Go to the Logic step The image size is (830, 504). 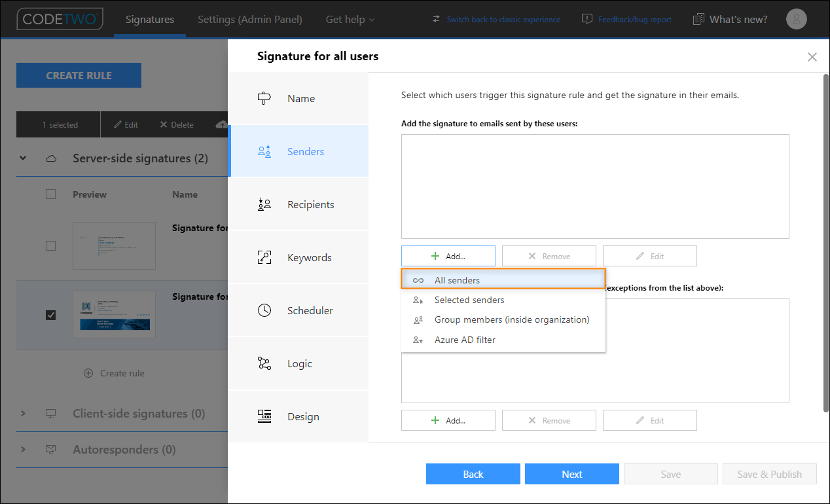point(298,364)
